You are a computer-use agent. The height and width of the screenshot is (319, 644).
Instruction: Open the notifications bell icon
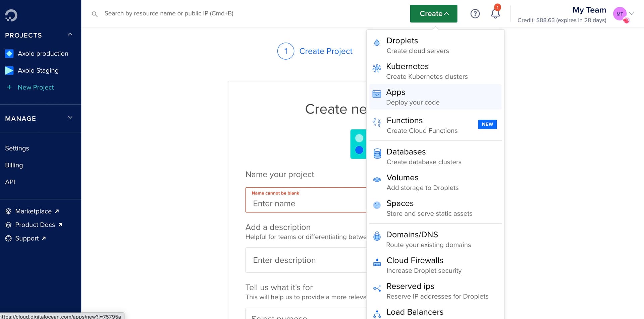click(x=495, y=13)
